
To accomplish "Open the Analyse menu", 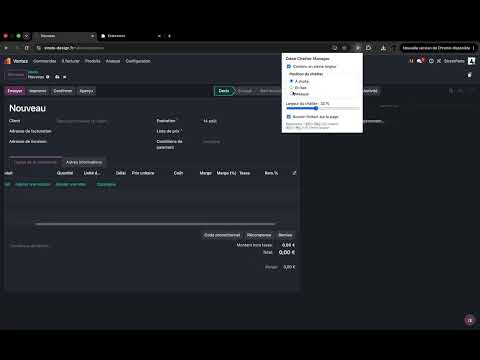I will tap(113, 61).
